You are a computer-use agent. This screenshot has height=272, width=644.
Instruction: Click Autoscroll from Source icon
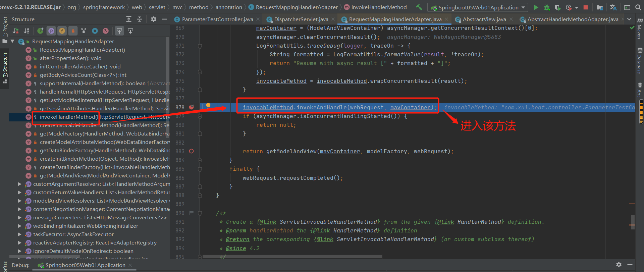point(130,31)
